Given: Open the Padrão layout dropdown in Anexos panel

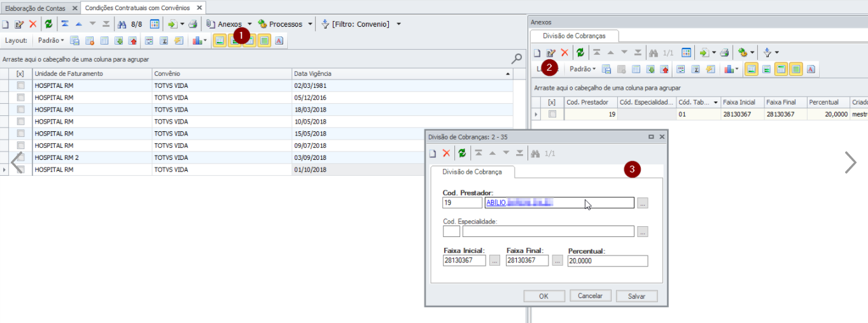Looking at the screenshot, I should pos(584,69).
